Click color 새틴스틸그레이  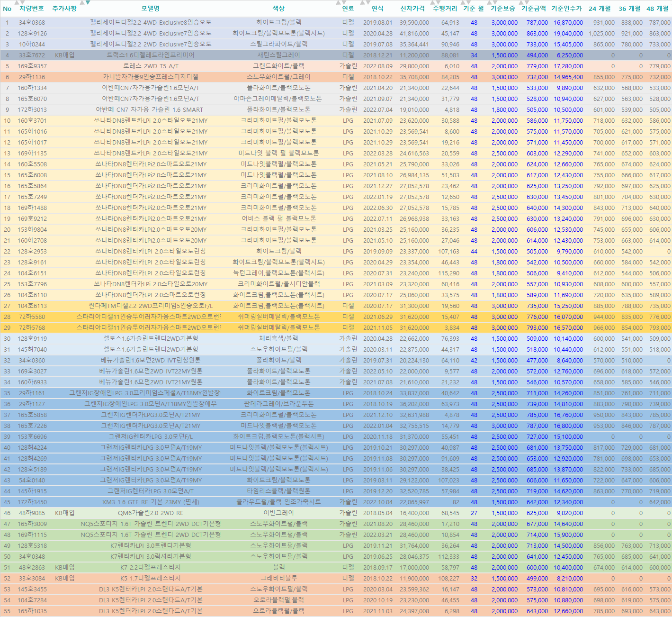point(278,55)
